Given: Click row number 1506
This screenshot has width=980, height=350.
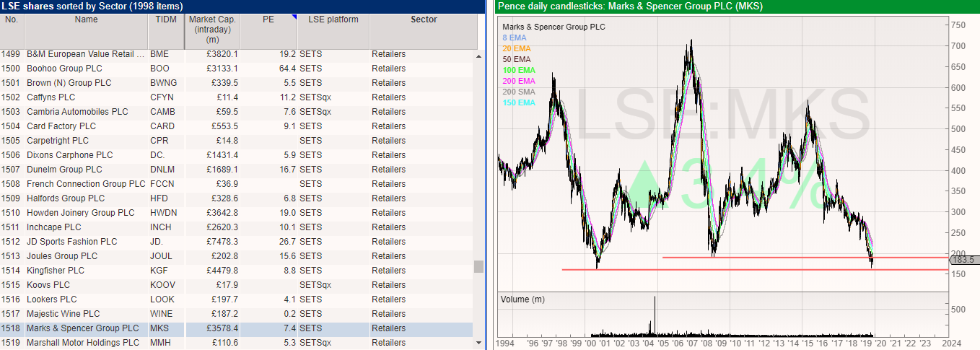Looking at the screenshot, I should 12,155.
